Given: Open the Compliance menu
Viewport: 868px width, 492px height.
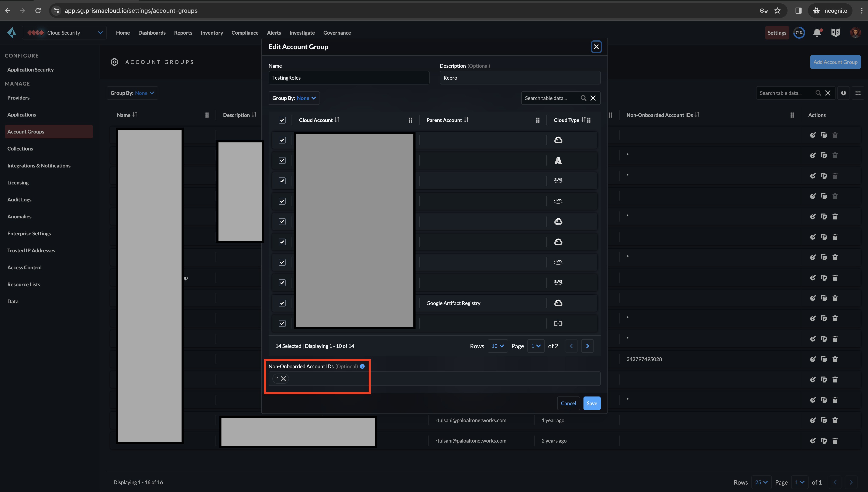Looking at the screenshot, I should (x=245, y=33).
